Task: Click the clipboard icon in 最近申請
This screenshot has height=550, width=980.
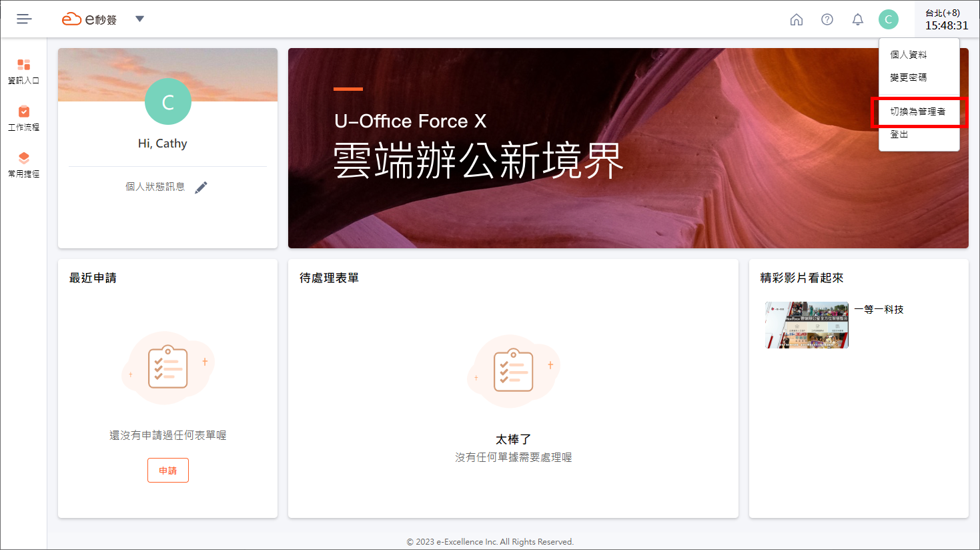Action: [x=167, y=367]
